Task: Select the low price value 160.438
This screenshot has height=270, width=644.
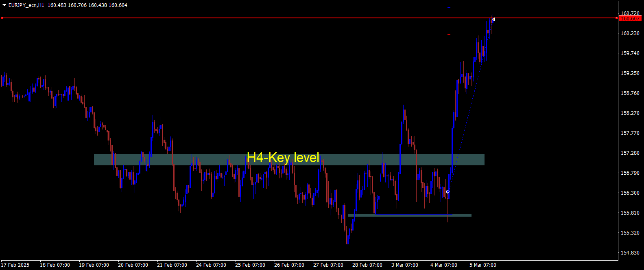Action: pos(98,5)
